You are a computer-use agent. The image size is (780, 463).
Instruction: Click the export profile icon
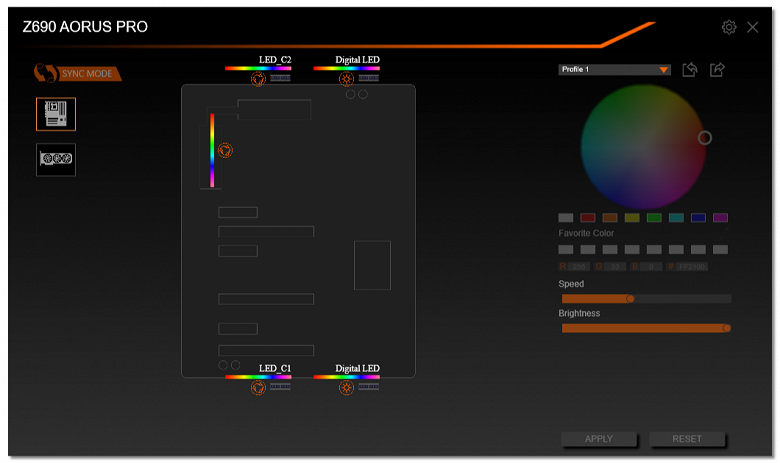[717, 70]
